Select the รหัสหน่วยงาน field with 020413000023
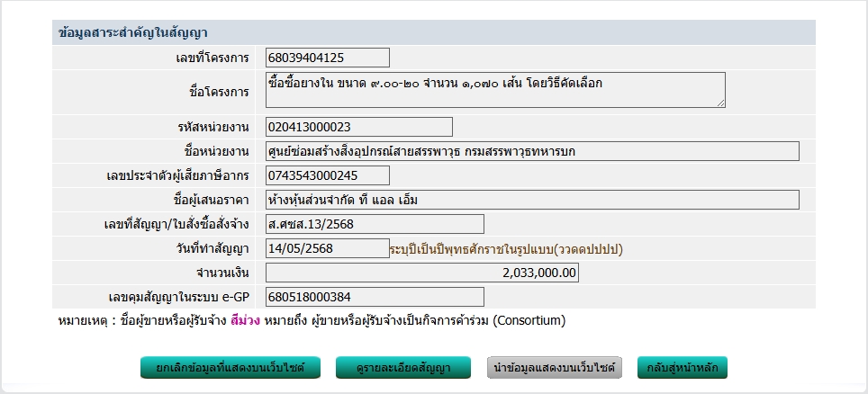 tap(359, 127)
